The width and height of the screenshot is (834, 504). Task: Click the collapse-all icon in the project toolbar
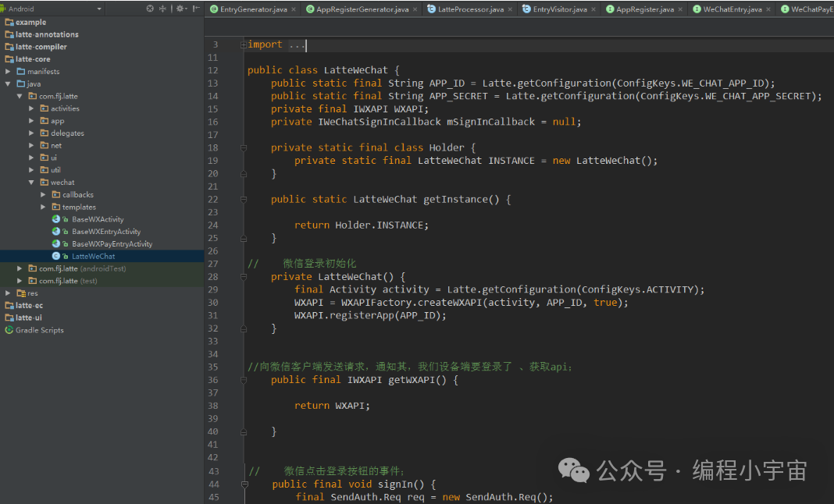pyautogui.click(x=163, y=9)
